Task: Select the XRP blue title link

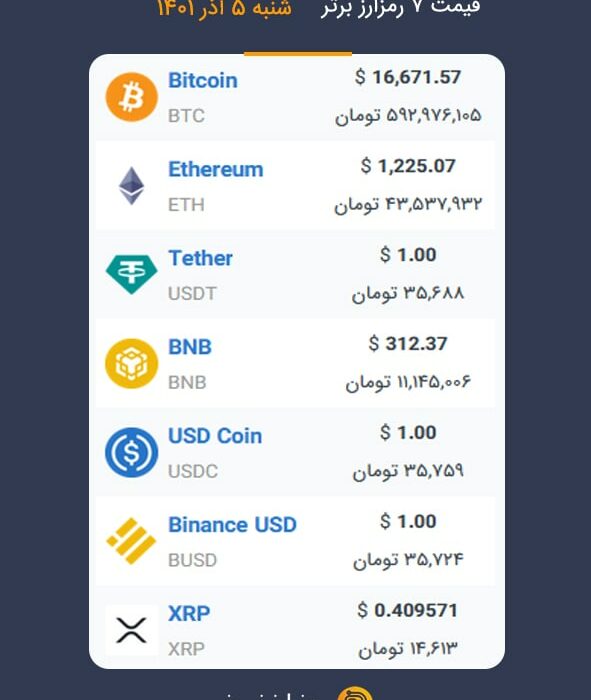Action: point(189,613)
